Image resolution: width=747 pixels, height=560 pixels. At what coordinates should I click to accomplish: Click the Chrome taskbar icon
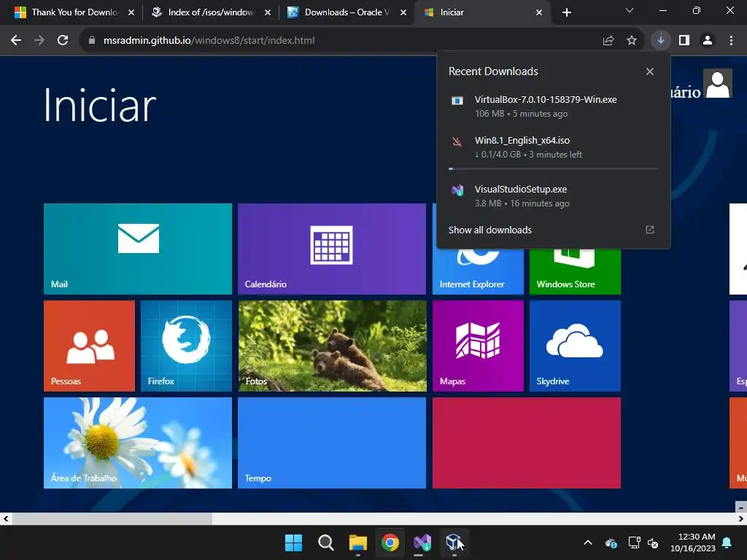tap(390, 542)
